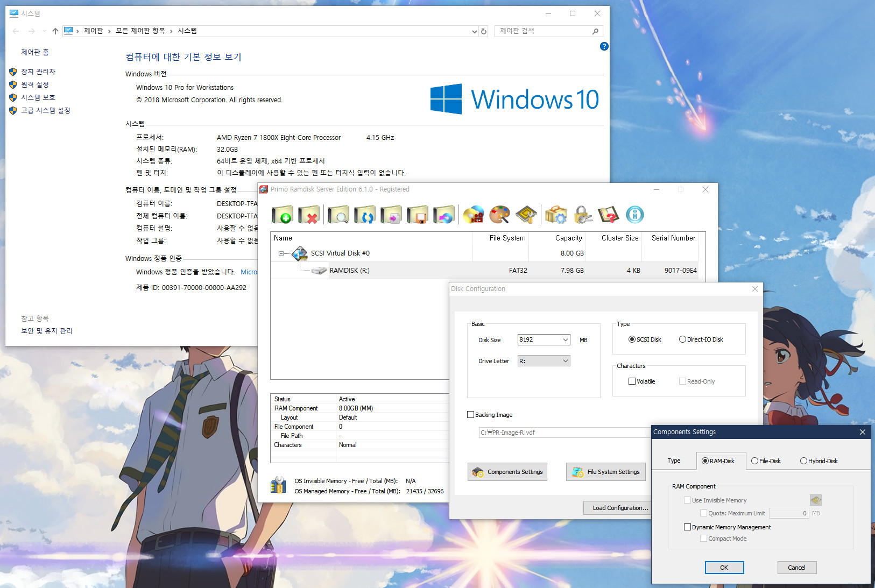875x588 pixels.
Task: Refresh the control panel address bar
Action: (x=484, y=31)
